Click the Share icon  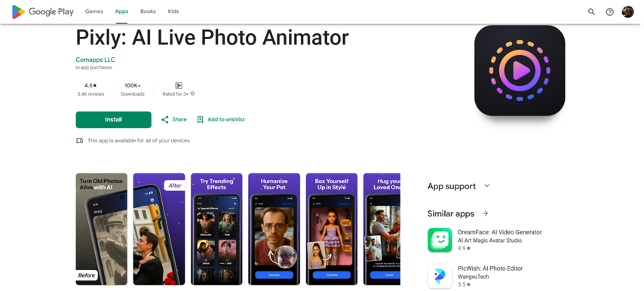(164, 119)
